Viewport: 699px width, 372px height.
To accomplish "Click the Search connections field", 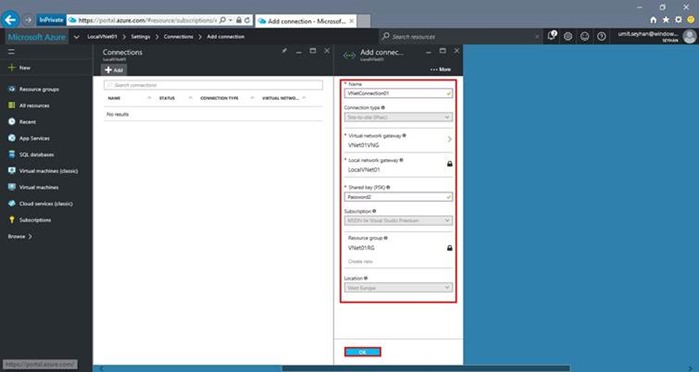I will [x=213, y=85].
